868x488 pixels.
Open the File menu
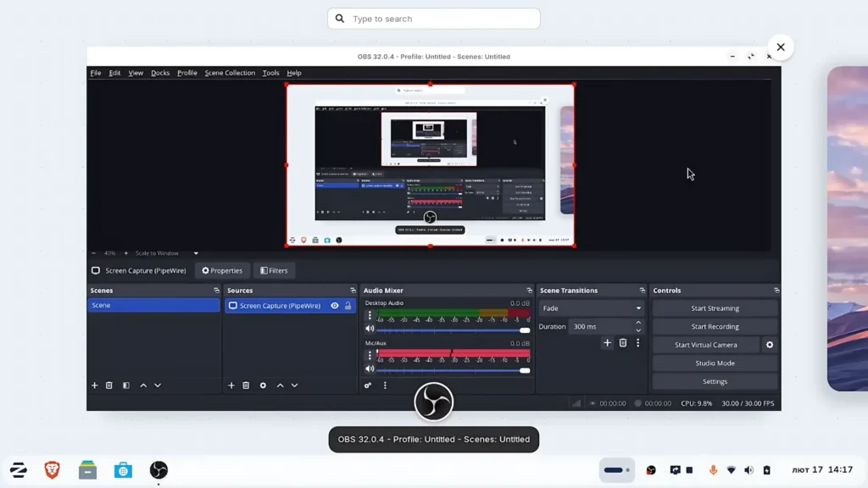click(x=96, y=73)
